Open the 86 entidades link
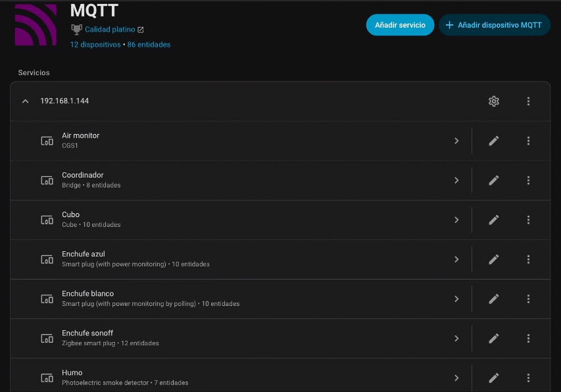Screen dimensions: 561x392 pyautogui.click(x=149, y=45)
